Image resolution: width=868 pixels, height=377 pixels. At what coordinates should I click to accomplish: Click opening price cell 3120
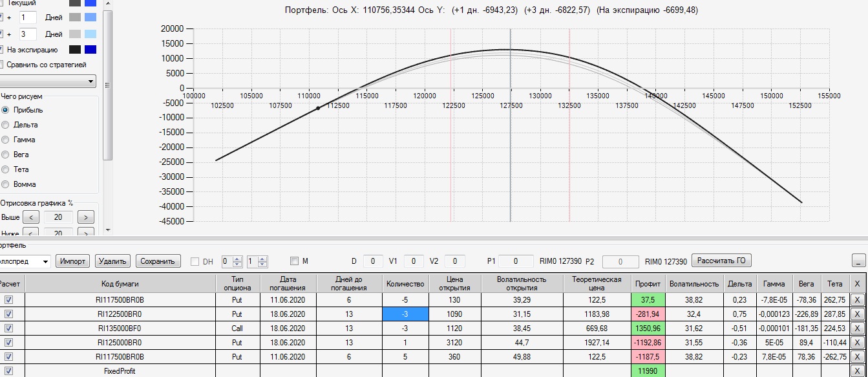click(x=454, y=342)
